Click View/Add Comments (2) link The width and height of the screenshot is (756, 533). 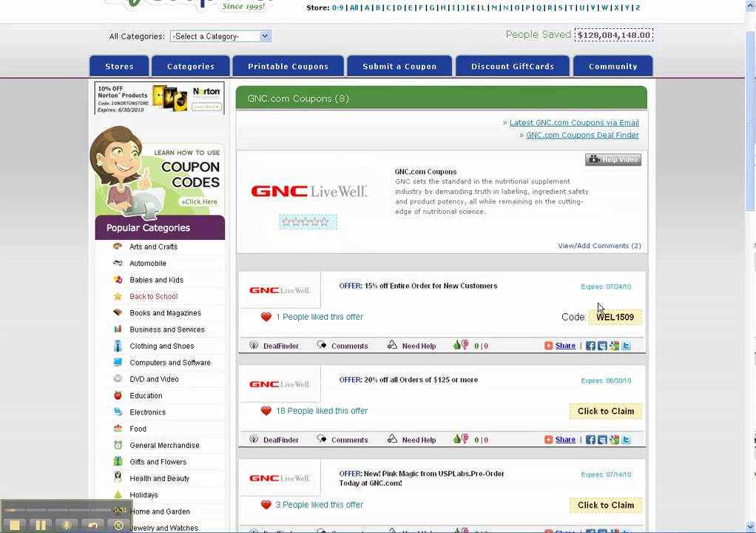click(x=600, y=246)
